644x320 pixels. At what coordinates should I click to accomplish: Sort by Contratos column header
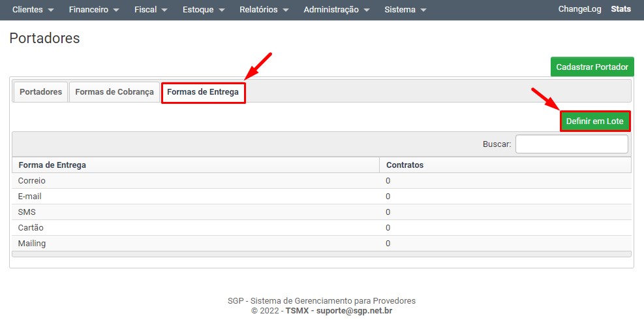pyautogui.click(x=405, y=165)
